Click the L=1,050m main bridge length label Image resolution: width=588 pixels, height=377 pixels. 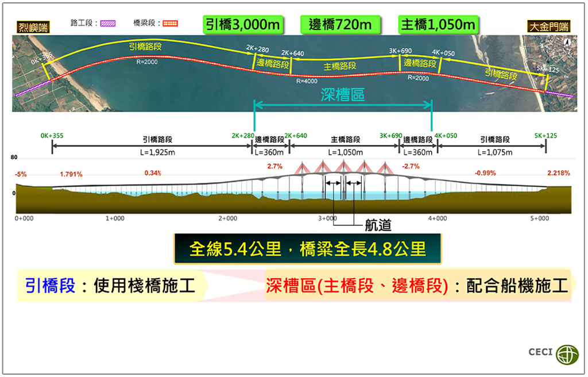345,152
